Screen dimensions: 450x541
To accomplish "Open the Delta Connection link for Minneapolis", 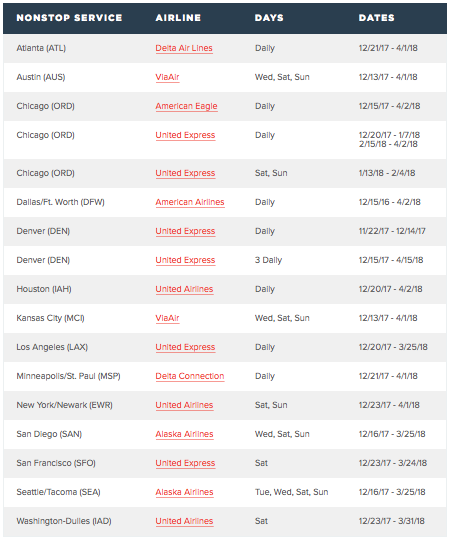I will tap(190, 376).
